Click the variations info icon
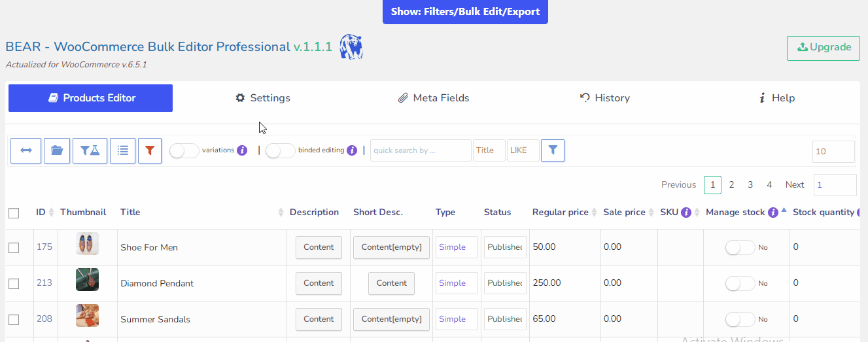This screenshot has height=342, width=868. [242, 150]
